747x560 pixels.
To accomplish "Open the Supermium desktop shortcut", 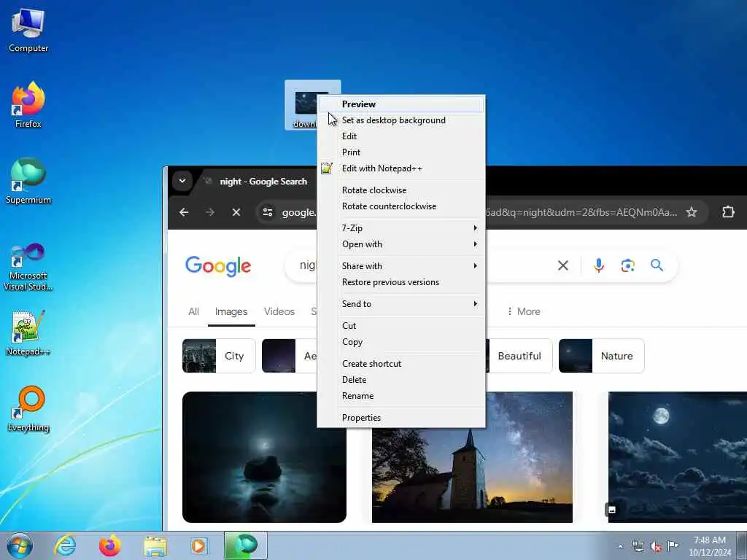I will tap(28, 181).
